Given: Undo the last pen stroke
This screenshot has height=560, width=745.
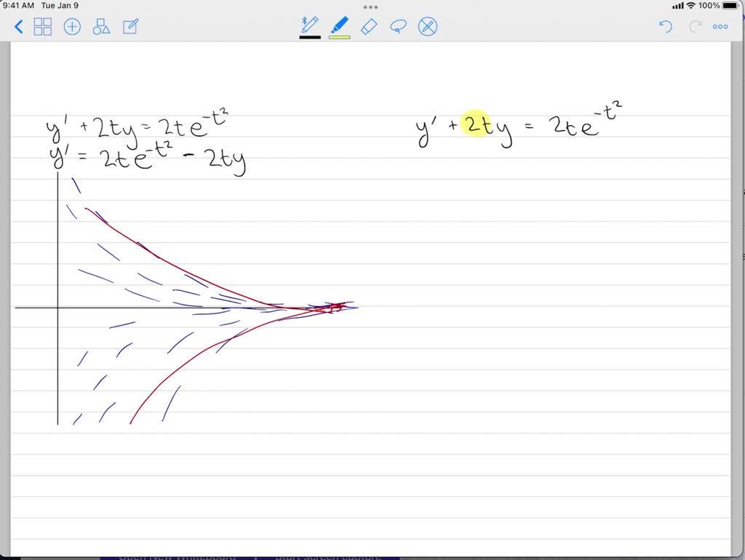Looking at the screenshot, I should tap(665, 26).
